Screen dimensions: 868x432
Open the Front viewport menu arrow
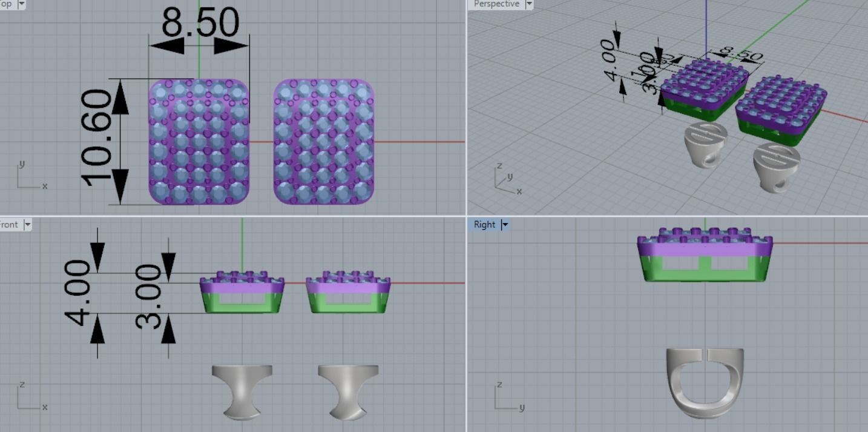point(27,225)
